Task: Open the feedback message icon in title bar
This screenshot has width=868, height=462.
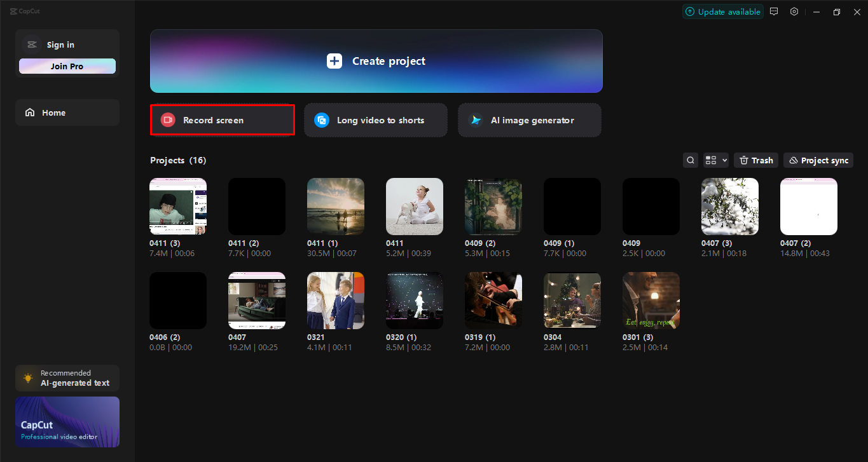Action: click(774, 11)
